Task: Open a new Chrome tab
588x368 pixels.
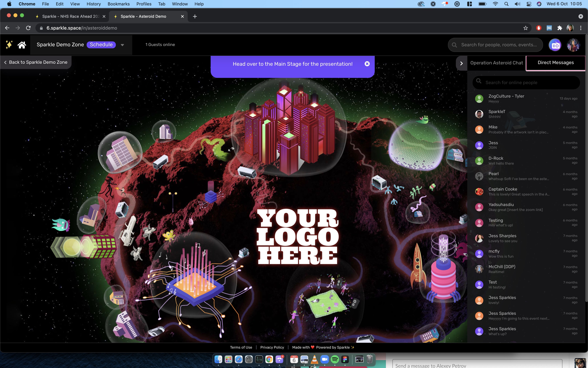Action: 195,16
